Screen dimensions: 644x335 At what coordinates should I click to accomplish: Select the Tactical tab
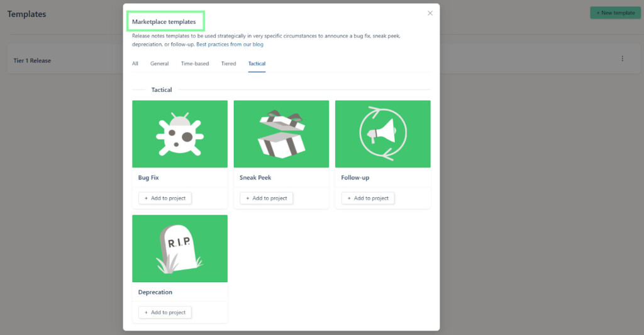tap(257, 64)
